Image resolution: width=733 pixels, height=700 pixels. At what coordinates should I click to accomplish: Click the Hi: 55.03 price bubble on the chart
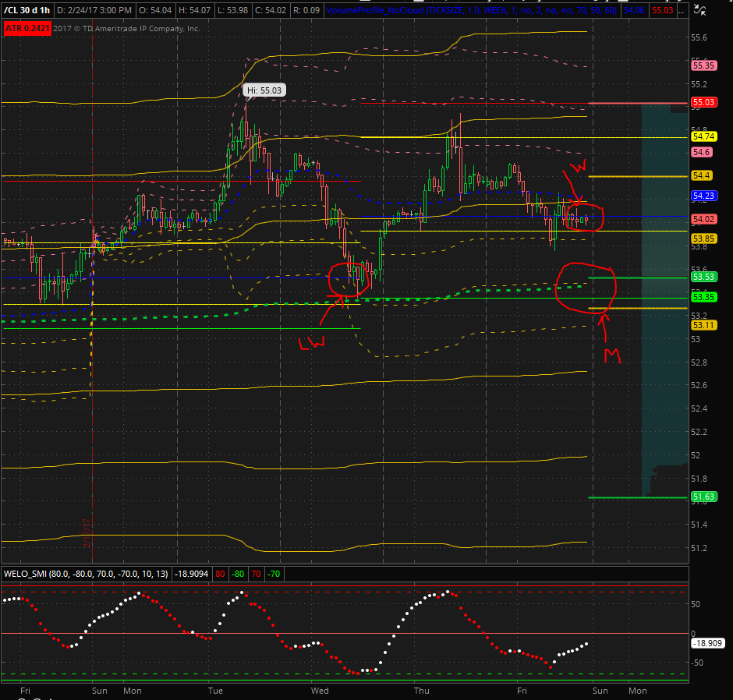point(264,90)
